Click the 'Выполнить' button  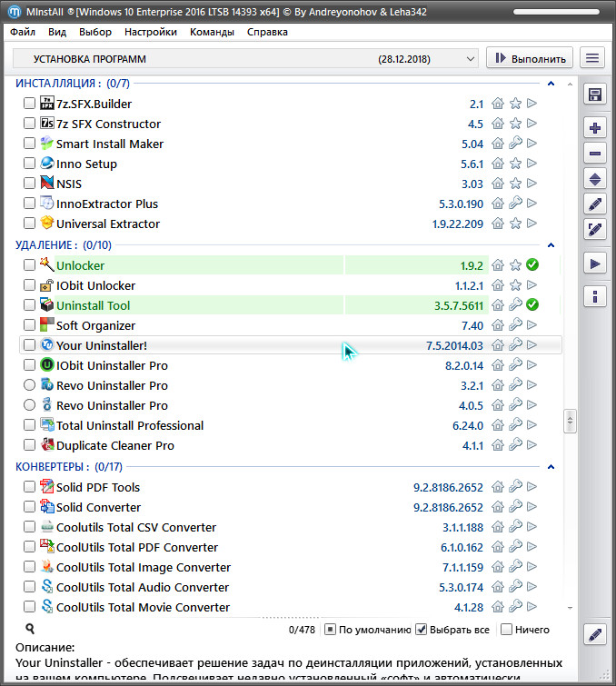530,58
